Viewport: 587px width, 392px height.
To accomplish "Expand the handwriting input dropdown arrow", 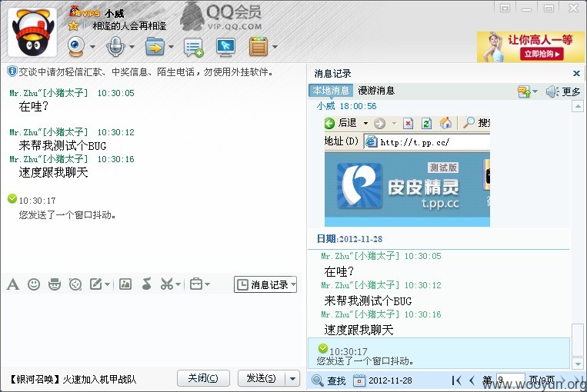I will 107,285.
